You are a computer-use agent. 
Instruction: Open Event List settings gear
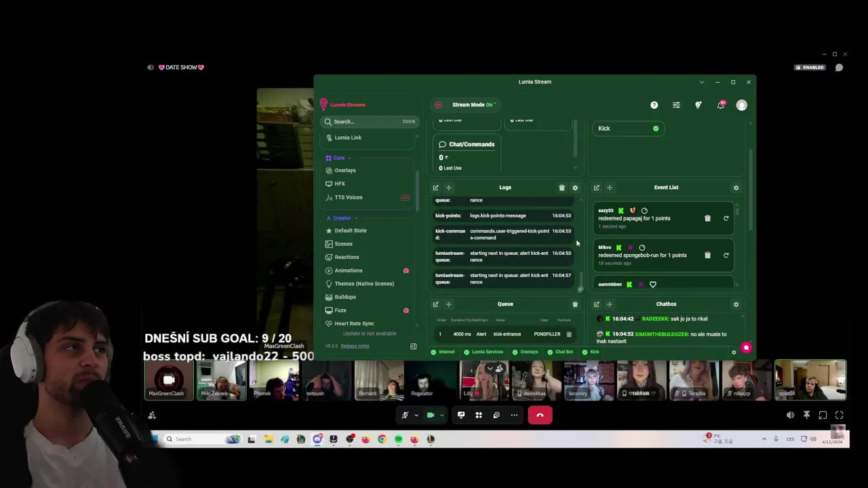click(x=736, y=188)
